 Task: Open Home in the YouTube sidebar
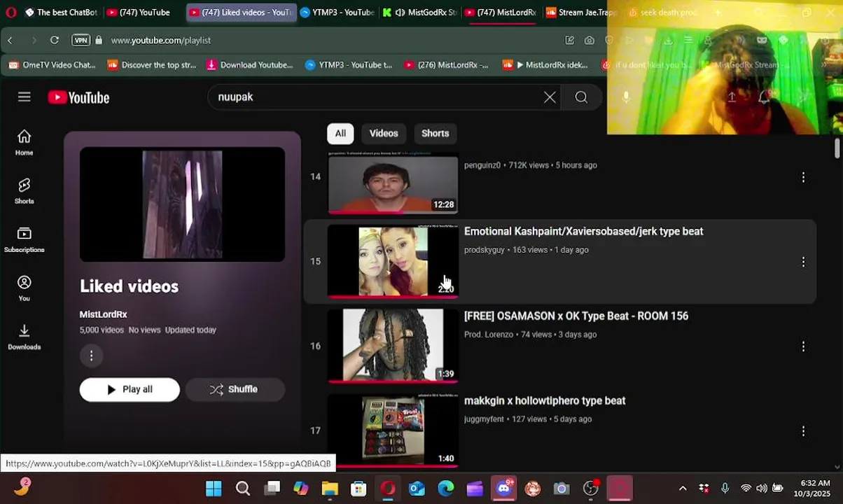pyautogui.click(x=25, y=142)
